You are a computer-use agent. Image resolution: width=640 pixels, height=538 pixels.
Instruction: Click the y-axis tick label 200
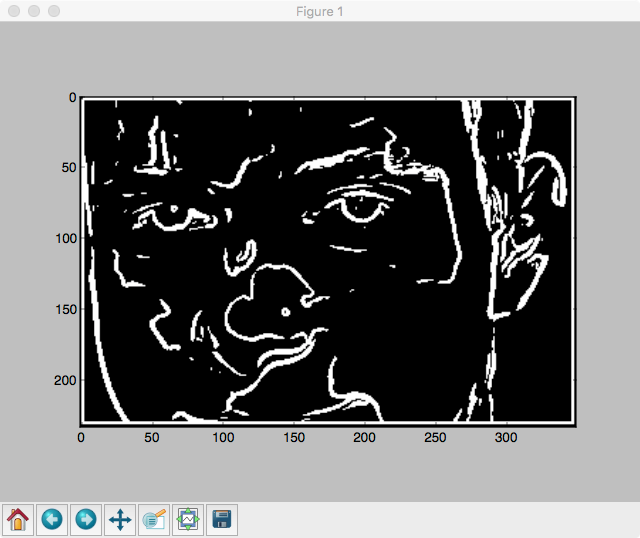65,380
